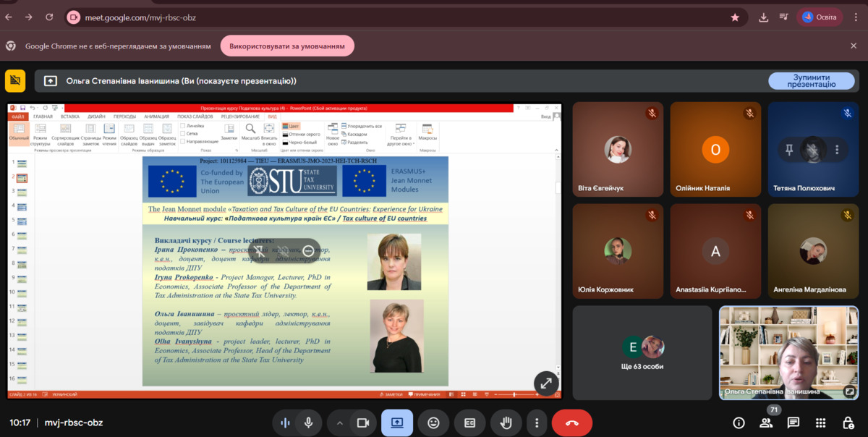Open the ВСТАВКА ribbon tab in PowerPoint

pyautogui.click(x=70, y=116)
